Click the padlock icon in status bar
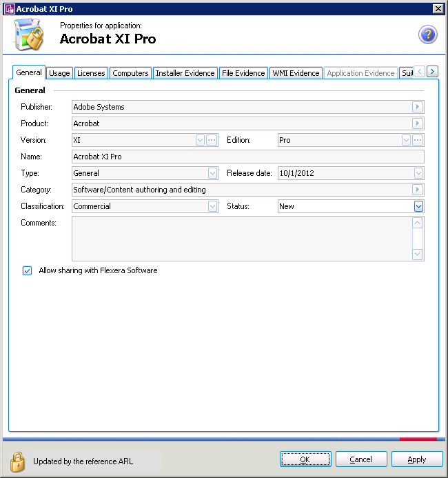Viewport: 448px width, 478px height. 17,461
